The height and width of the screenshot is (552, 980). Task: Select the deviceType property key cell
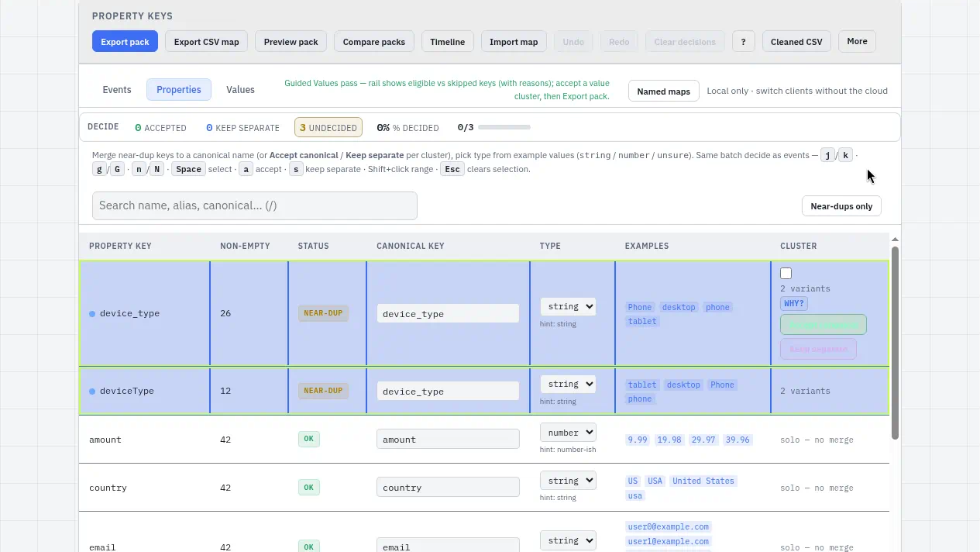pos(145,391)
